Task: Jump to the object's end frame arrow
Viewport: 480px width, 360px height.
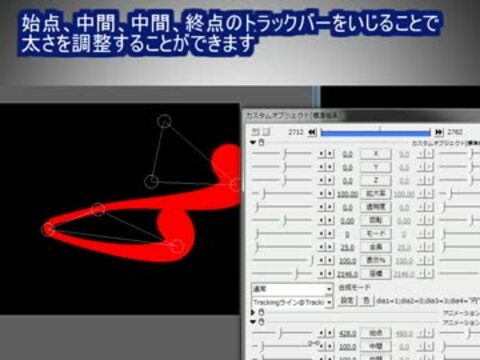Action: tap(439, 132)
